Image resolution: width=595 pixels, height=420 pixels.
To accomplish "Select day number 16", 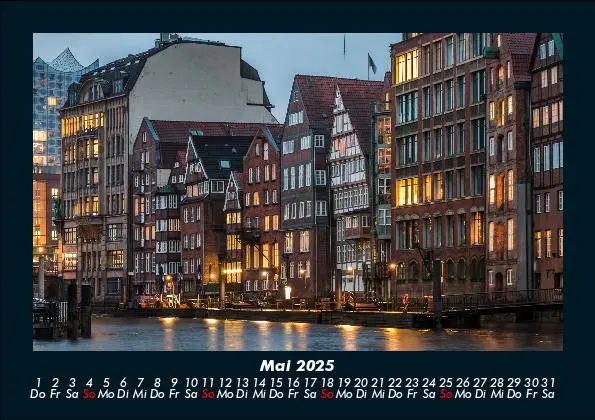I will (293, 382).
